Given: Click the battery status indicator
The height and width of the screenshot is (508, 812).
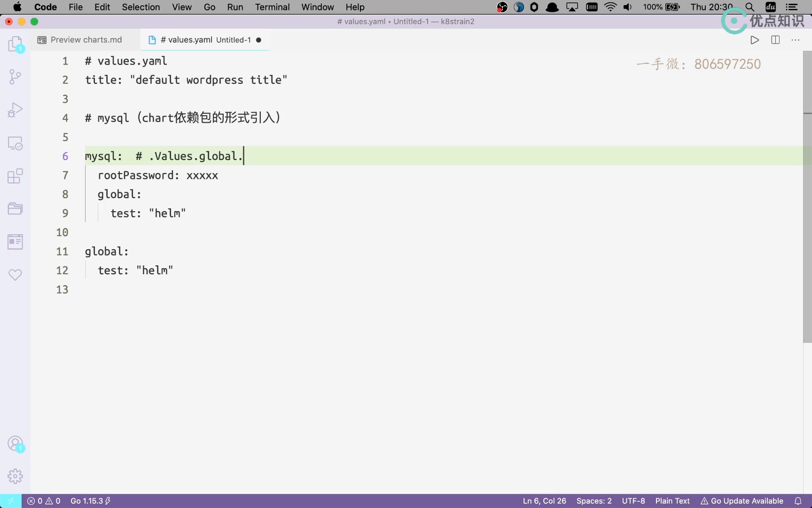Looking at the screenshot, I should tap(661, 7).
